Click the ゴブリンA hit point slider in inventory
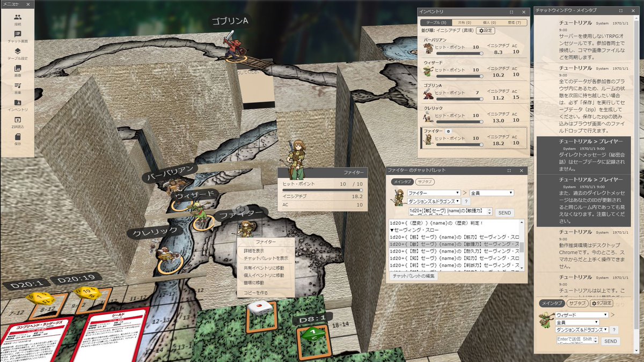 click(459, 99)
